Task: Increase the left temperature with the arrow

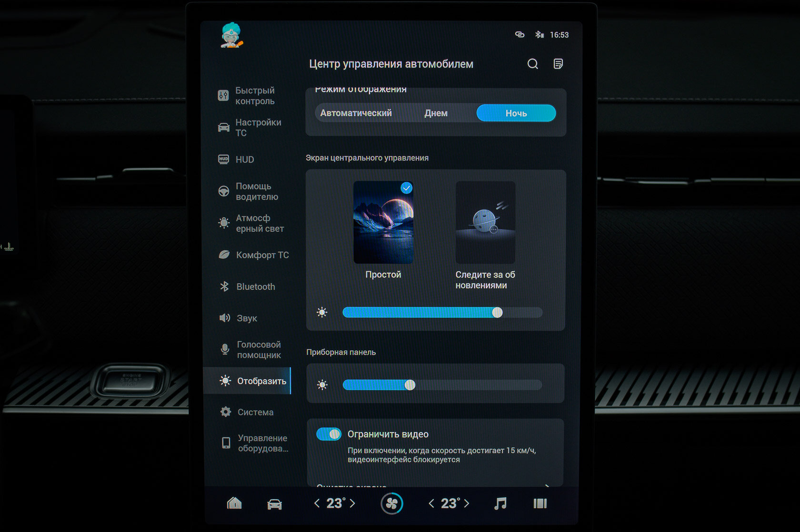Action: pyautogui.click(x=352, y=503)
